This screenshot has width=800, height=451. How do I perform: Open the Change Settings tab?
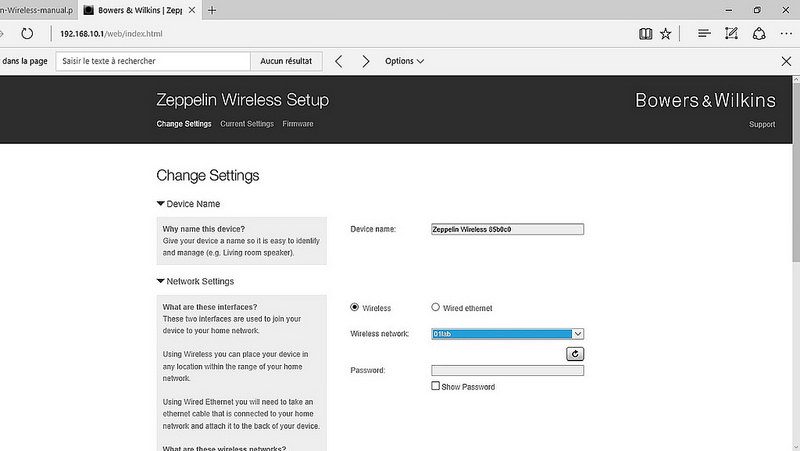tap(184, 124)
